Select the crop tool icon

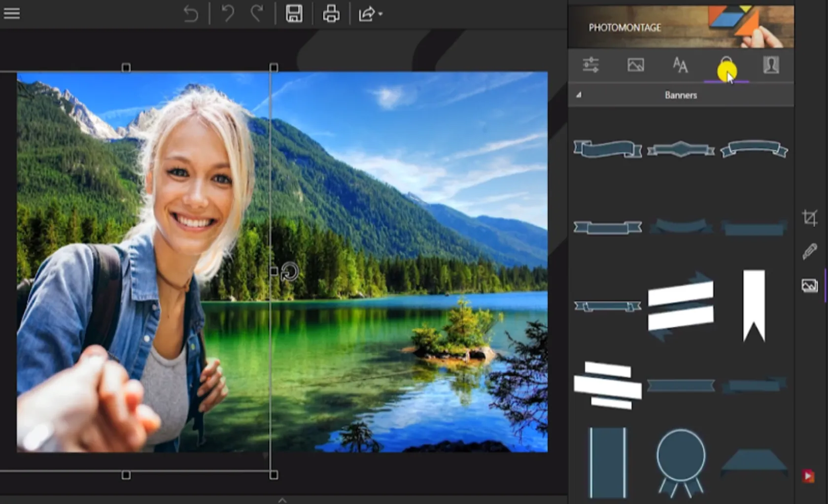tap(809, 218)
